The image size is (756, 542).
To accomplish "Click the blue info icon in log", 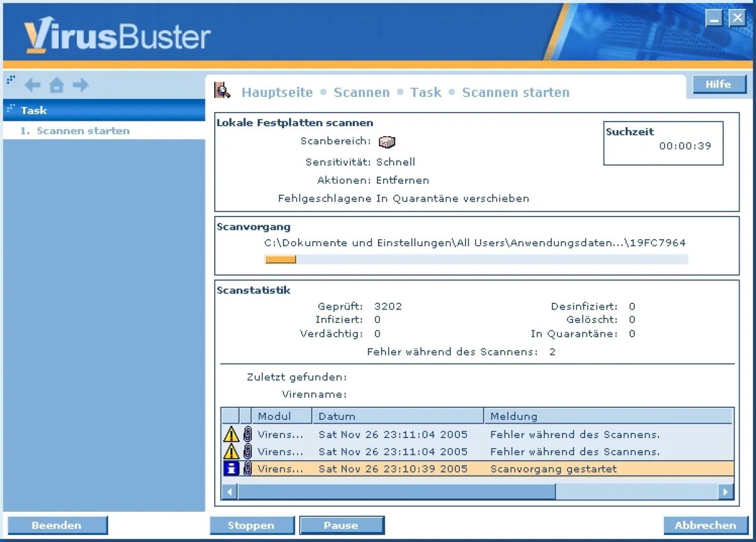I will [231, 468].
